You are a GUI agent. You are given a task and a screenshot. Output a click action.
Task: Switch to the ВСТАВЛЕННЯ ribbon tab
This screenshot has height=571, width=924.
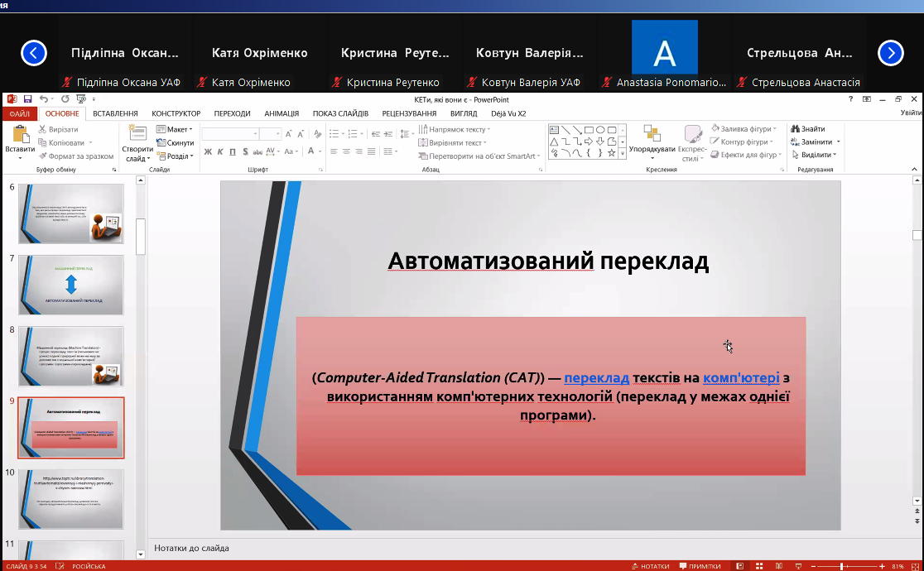(x=115, y=113)
